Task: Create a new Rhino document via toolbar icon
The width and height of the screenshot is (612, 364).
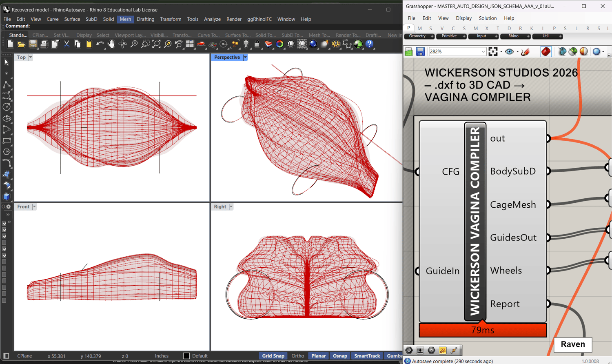Action: tap(10, 44)
